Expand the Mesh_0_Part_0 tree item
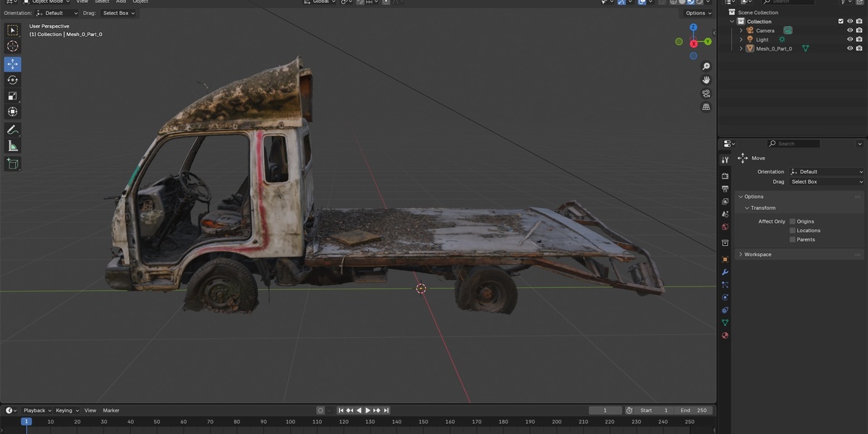Image resolution: width=868 pixels, height=434 pixels. (x=741, y=48)
